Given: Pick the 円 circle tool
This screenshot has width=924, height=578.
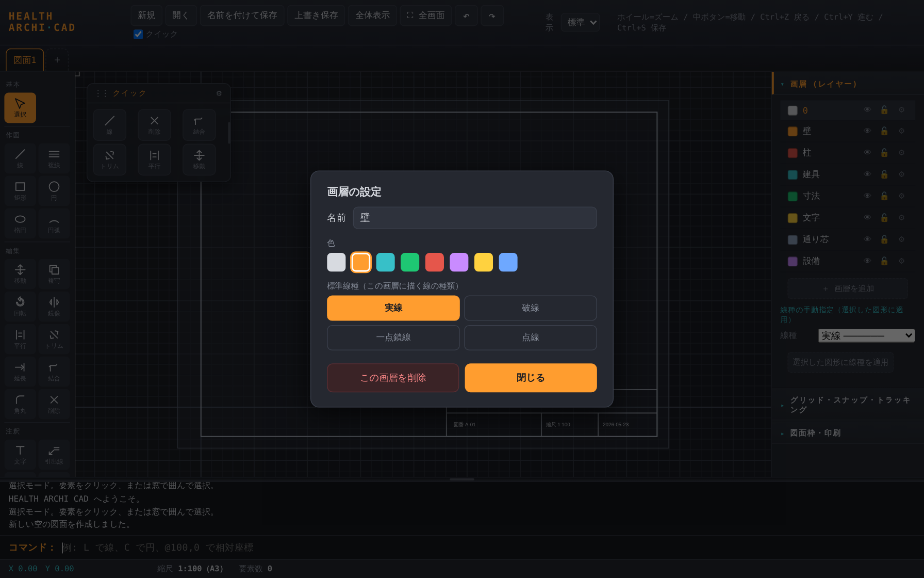Looking at the screenshot, I should [54, 190].
